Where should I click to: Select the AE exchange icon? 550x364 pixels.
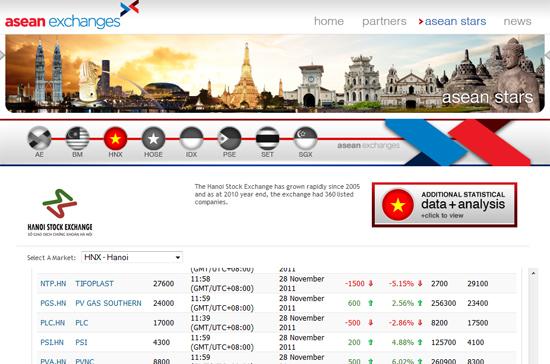pyautogui.click(x=39, y=138)
